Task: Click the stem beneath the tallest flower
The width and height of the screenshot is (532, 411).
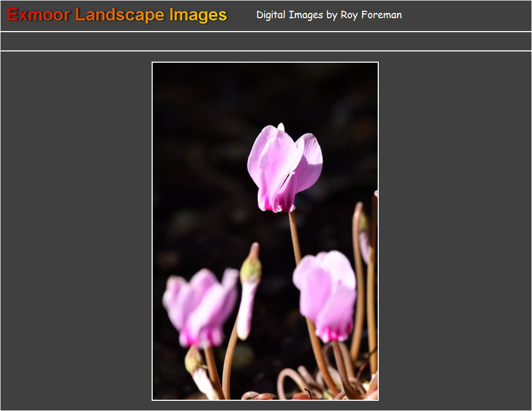Action: click(295, 236)
